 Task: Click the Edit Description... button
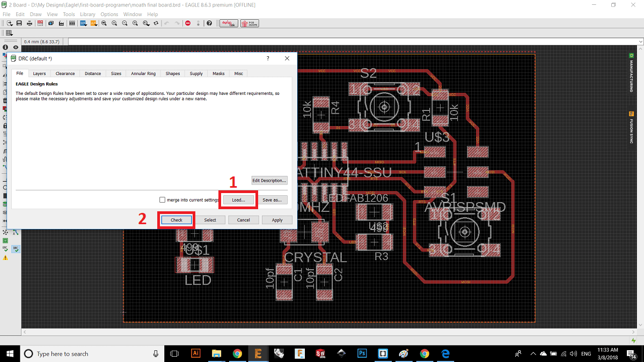click(270, 180)
